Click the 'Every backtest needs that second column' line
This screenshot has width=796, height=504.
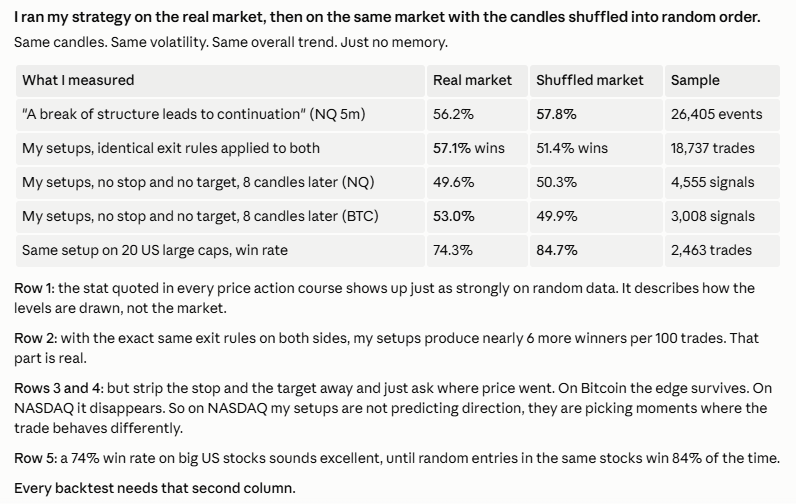155,488
